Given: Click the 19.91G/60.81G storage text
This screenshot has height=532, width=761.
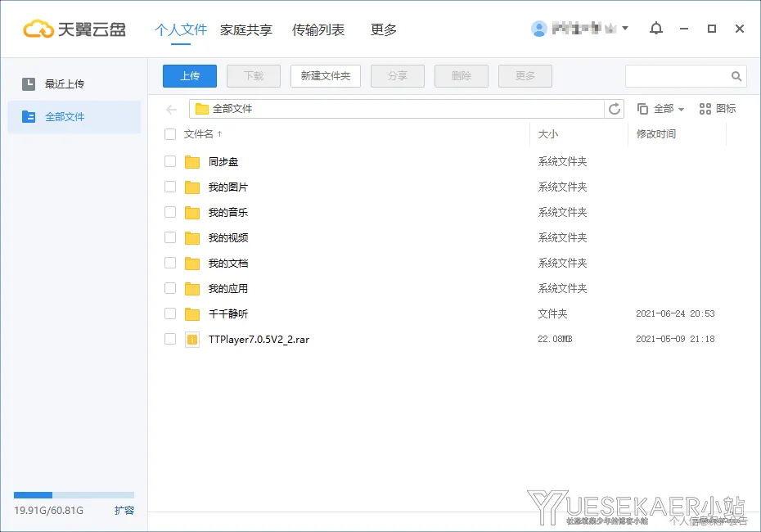Looking at the screenshot, I should pos(48,511).
